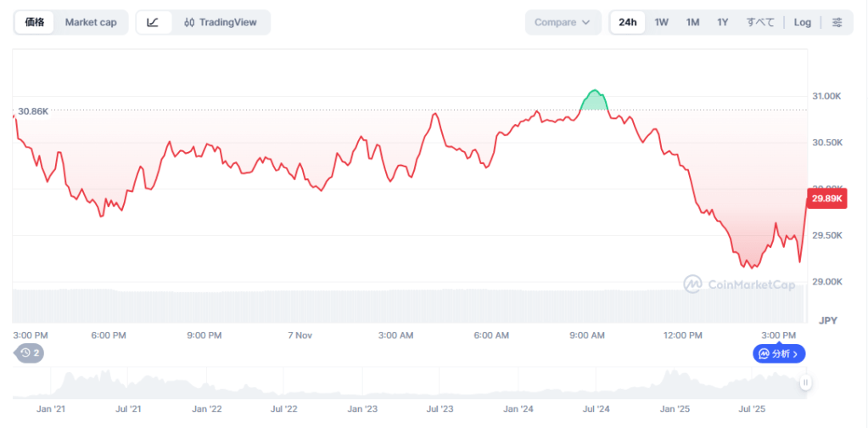Toggle Log scale on chart
The width and height of the screenshot is (868, 428).
pyautogui.click(x=802, y=22)
